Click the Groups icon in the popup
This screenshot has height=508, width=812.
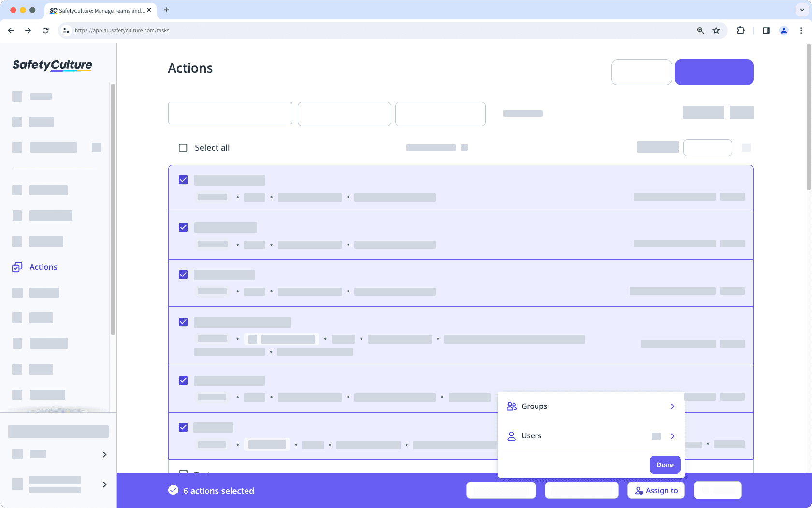pyautogui.click(x=511, y=406)
